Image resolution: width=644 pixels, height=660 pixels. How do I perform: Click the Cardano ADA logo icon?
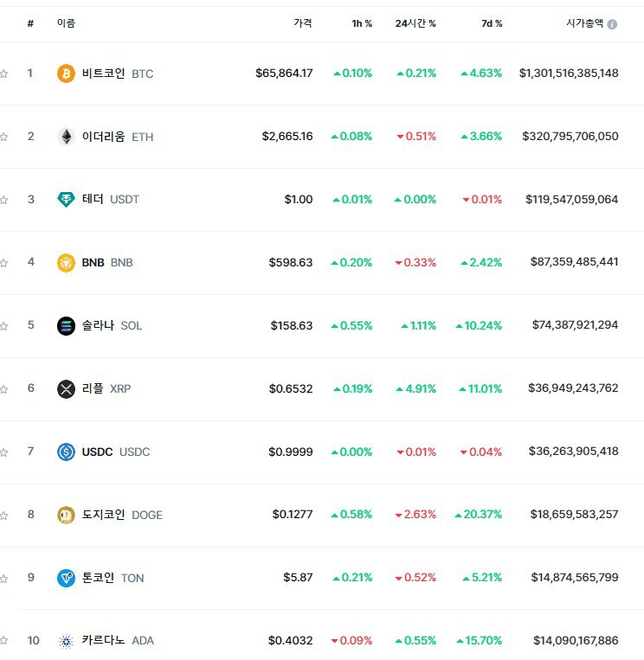pos(66,641)
